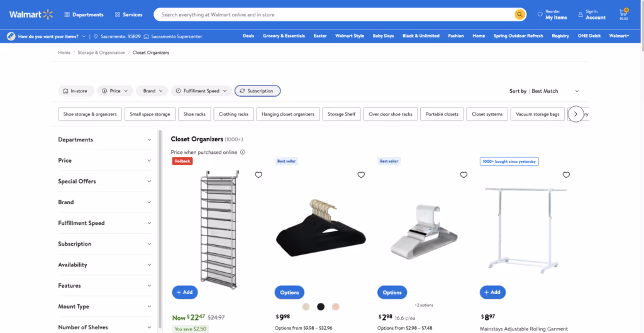Favorite the black velvet hangers with heart
This screenshot has height=333, width=644.
coord(361,175)
